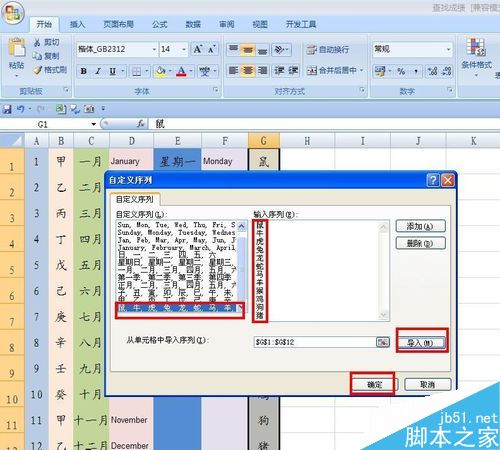This screenshot has width=500, height=450.
Task: Switch to the 插入 ribbon tab
Action: pyautogui.click(x=77, y=24)
